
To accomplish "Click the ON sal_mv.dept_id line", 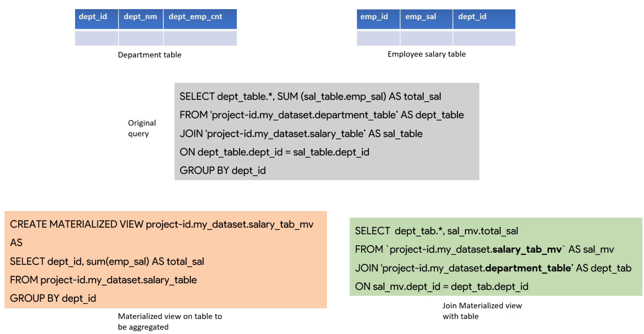I will pos(441,286).
